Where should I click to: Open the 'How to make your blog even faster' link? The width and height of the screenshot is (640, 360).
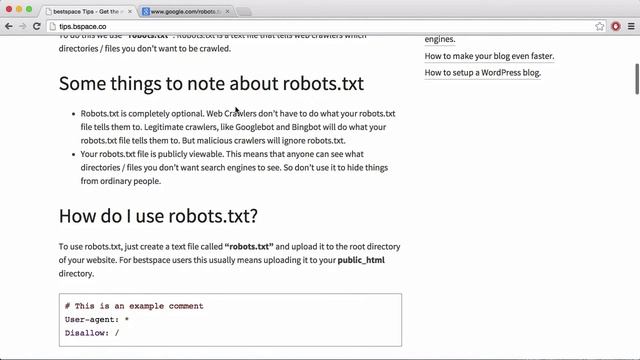[489, 56]
